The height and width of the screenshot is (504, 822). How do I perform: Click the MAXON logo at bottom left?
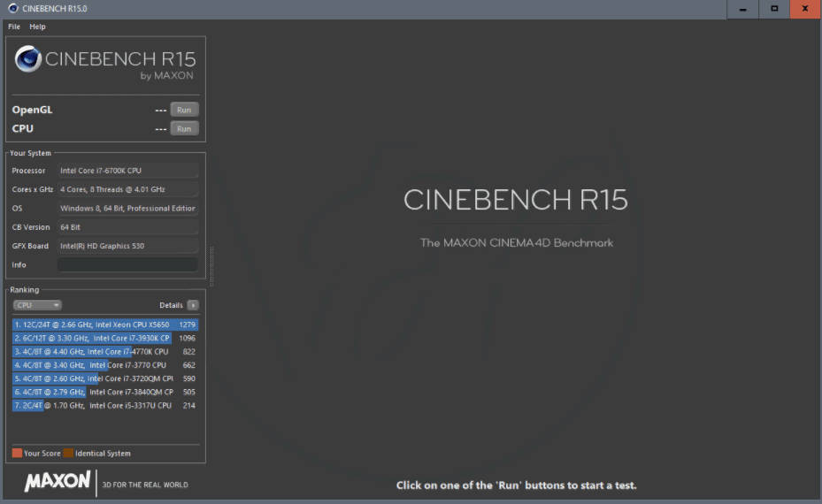pyautogui.click(x=58, y=482)
